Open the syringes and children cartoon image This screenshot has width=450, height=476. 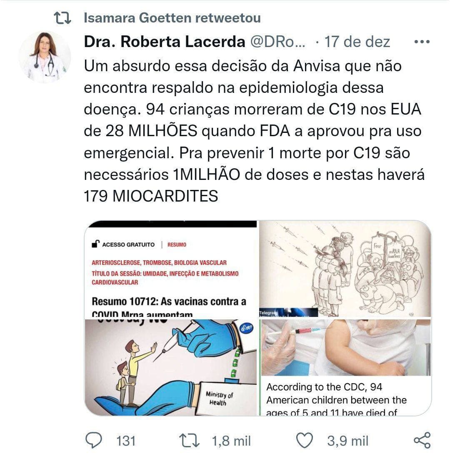click(345, 269)
